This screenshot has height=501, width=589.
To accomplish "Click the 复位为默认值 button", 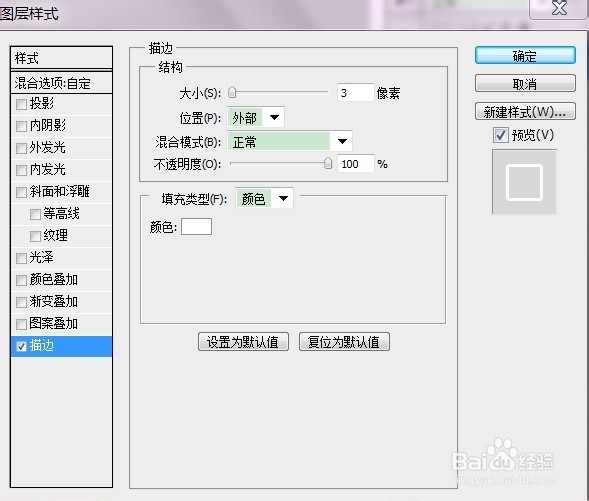I will (344, 342).
